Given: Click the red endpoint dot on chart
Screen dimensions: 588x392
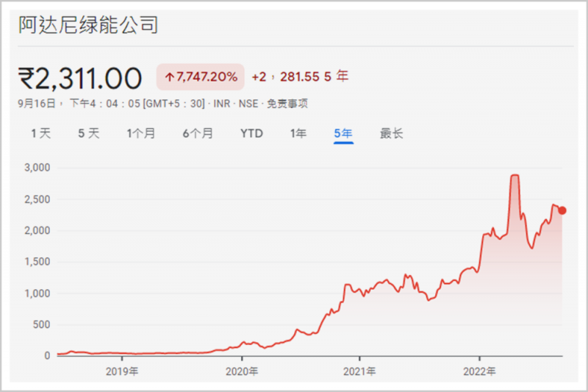Looking at the screenshot, I should (x=562, y=210).
